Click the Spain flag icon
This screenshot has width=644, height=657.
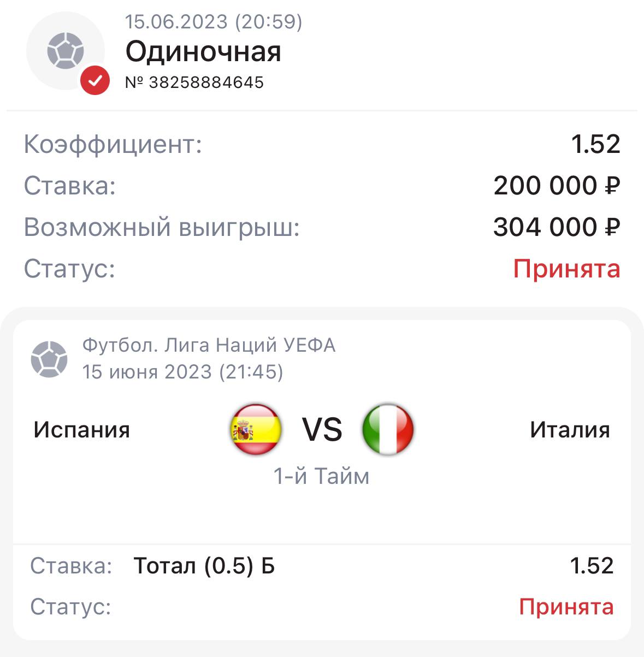tap(256, 430)
